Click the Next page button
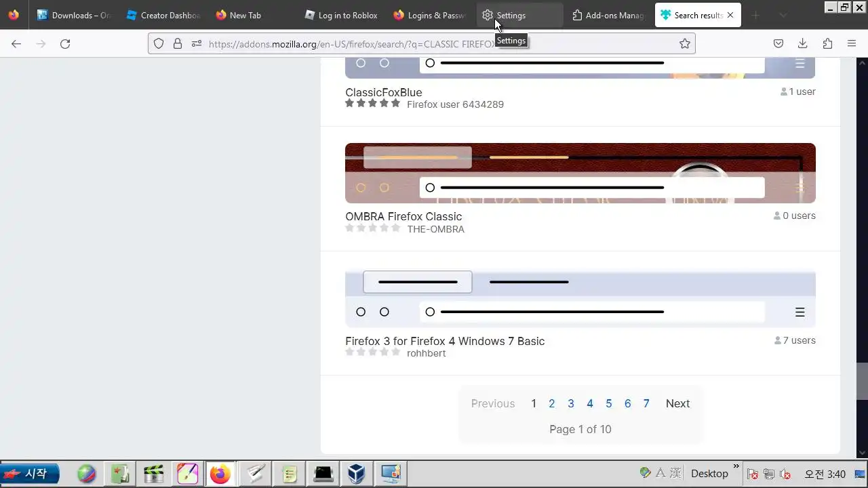The height and width of the screenshot is (488, 868). [677, 403]
